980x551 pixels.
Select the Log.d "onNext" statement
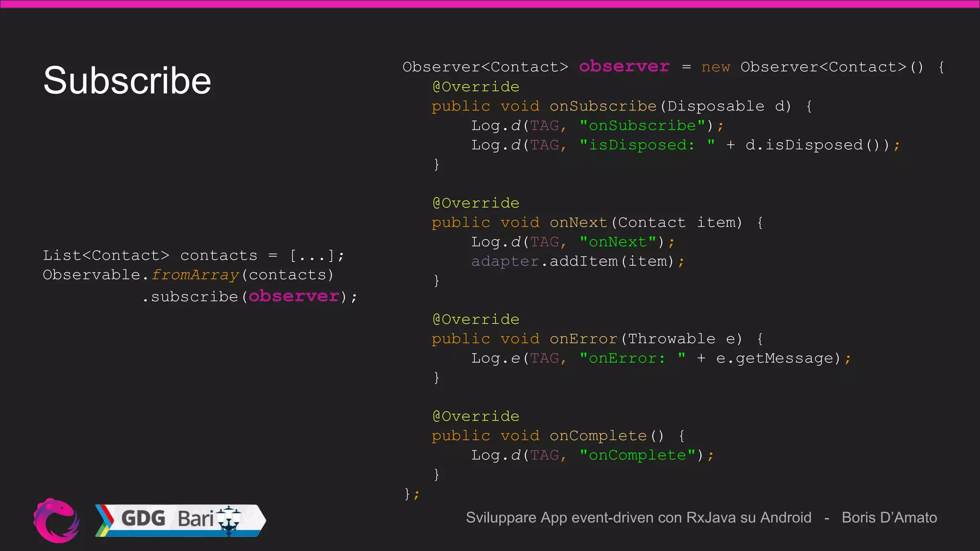(573, 242)
